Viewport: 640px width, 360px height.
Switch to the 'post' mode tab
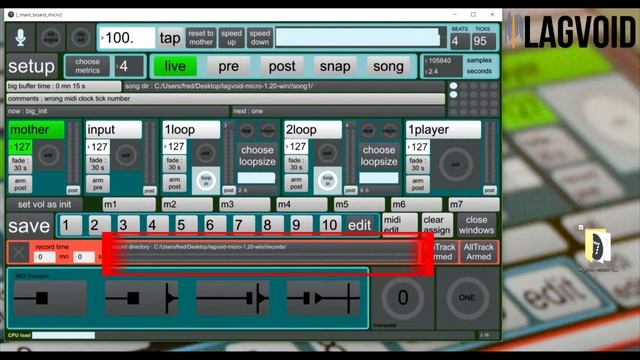click(x=282, y=66)
